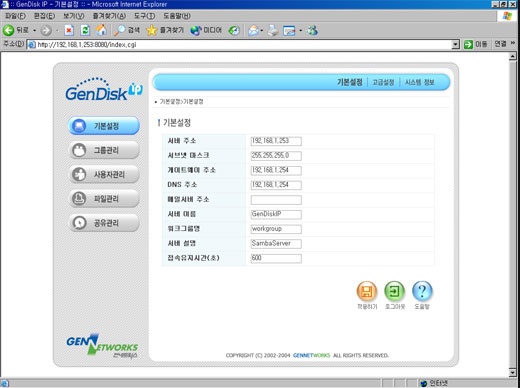Click the GenNetworks logo in sidebar
This screenshot has height=388, width=520.
[x=102, y=346]
